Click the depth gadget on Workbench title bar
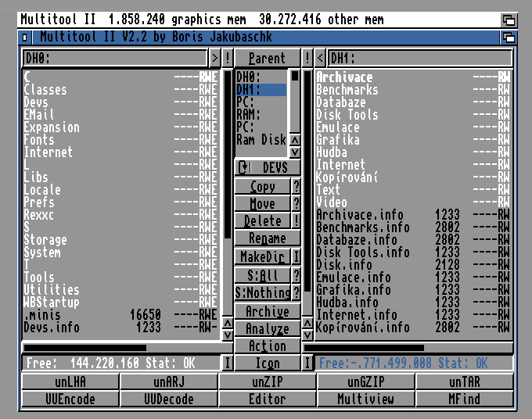Viewport: 532px width, 419px height. click(x=509, y=20)
